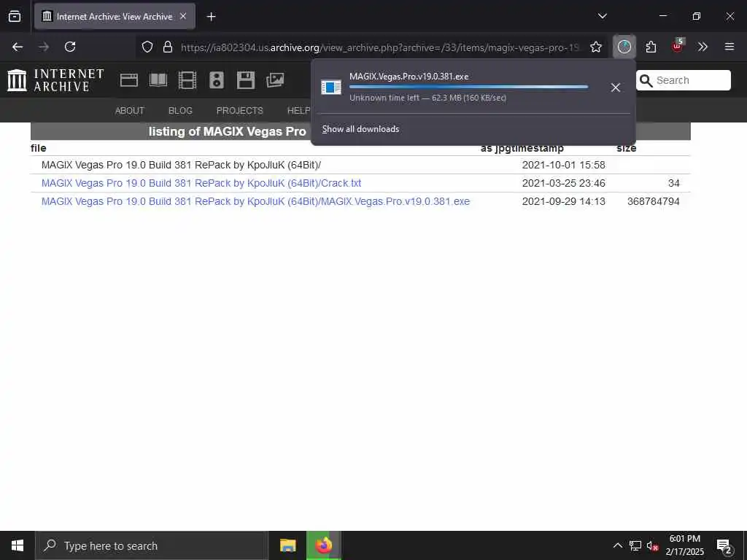This screenshot has height=560, width=747.
Task: Close the Internet Archive tab
Action: (183, 16)
